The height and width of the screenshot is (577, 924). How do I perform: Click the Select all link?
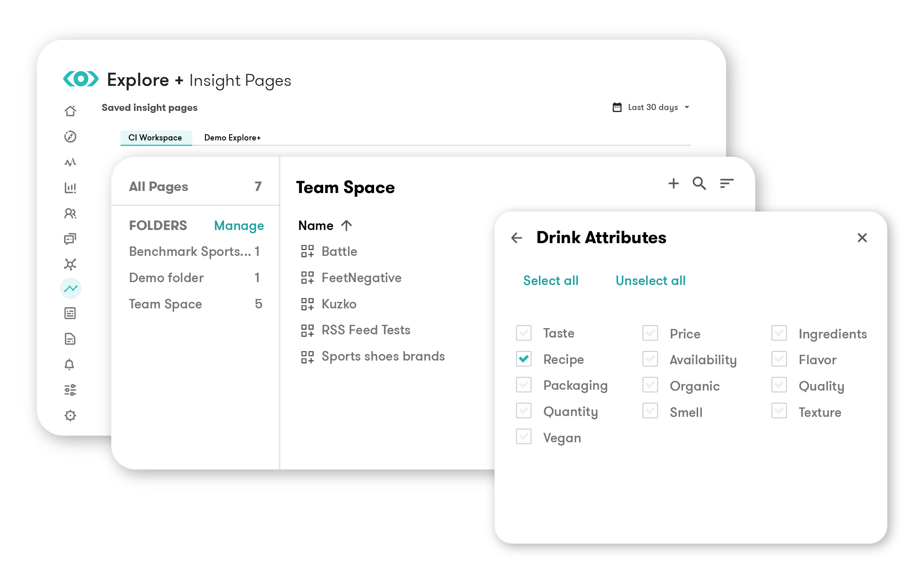click(550, 280)
